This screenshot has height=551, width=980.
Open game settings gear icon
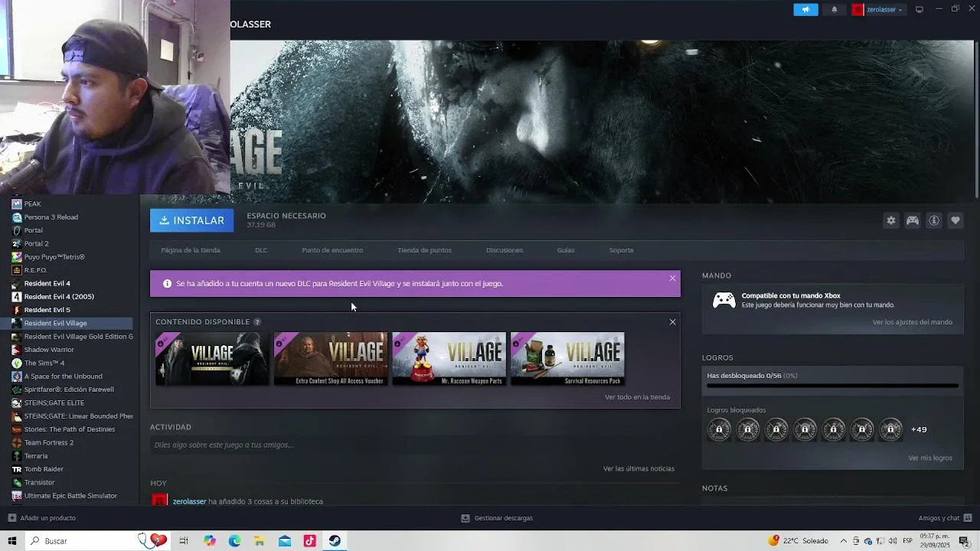pyautogui.click(x=891, y=220)
